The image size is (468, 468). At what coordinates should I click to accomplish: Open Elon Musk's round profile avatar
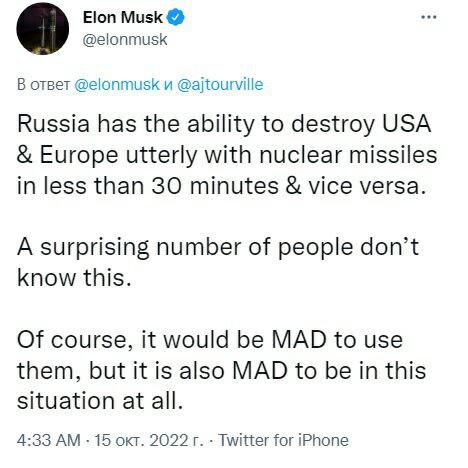(43, 29)
